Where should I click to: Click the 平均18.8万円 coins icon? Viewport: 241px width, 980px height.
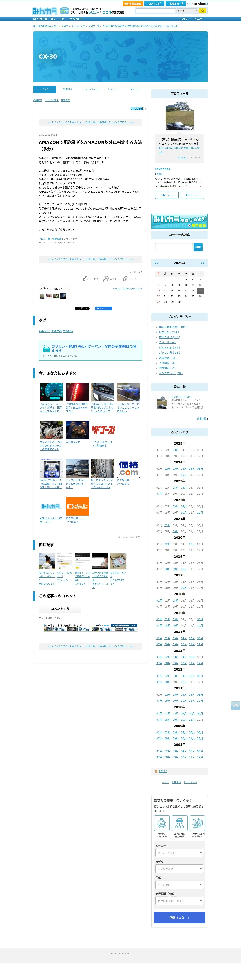click(x=197, y=823)
